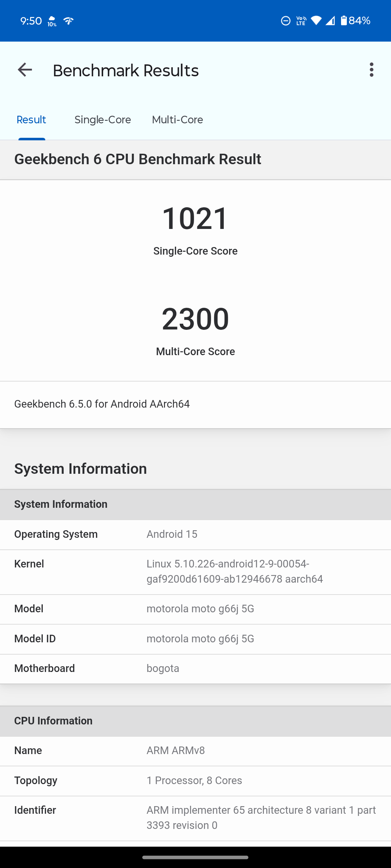Tap the 2300 multi-core score
This screenshot has height=868, width=391.
pyautogui.click(x=195, y=319)
